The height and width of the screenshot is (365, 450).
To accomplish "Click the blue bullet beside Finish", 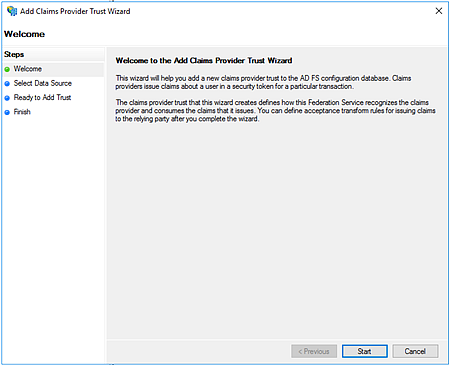I will click(7, 112).
